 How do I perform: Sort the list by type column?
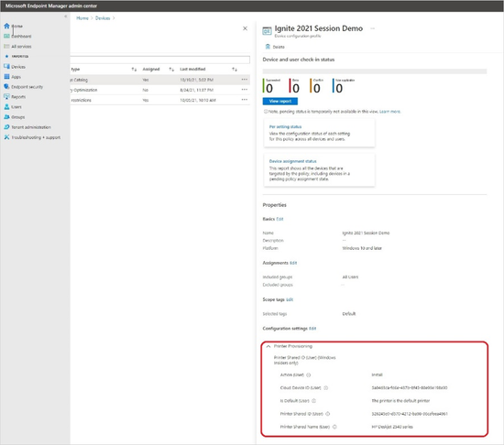coord(135,70)
